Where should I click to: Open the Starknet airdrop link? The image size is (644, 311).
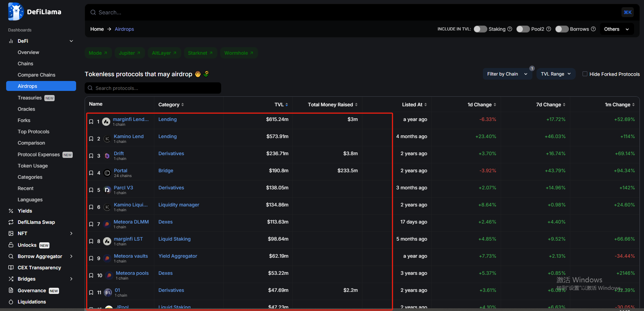(x=200, y=53)
